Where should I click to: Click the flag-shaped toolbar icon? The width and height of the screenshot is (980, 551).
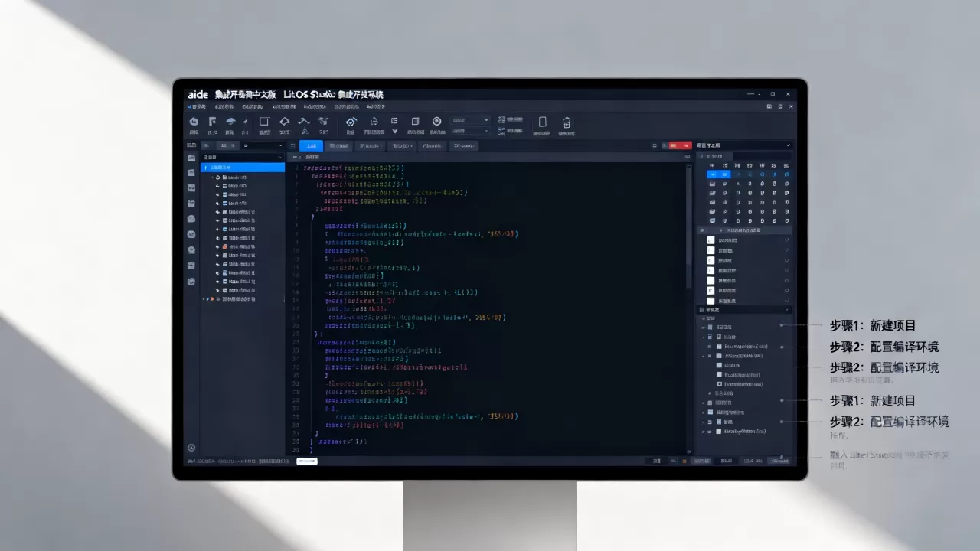click(x=212, y=122)
